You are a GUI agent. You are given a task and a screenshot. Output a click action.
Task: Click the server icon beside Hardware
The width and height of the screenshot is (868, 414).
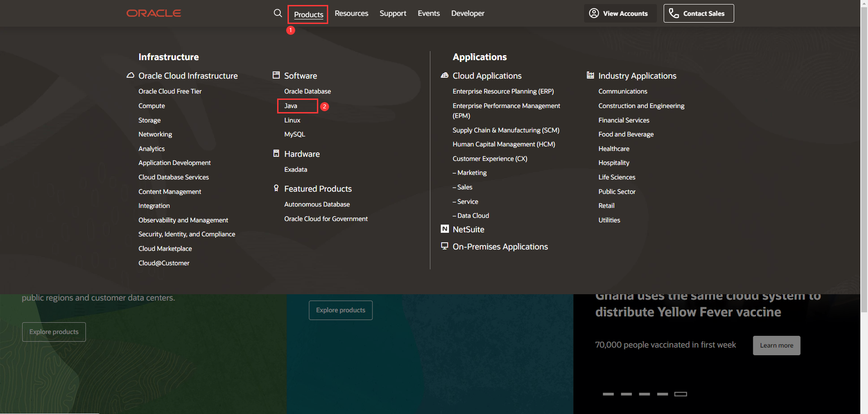(276, 153)
